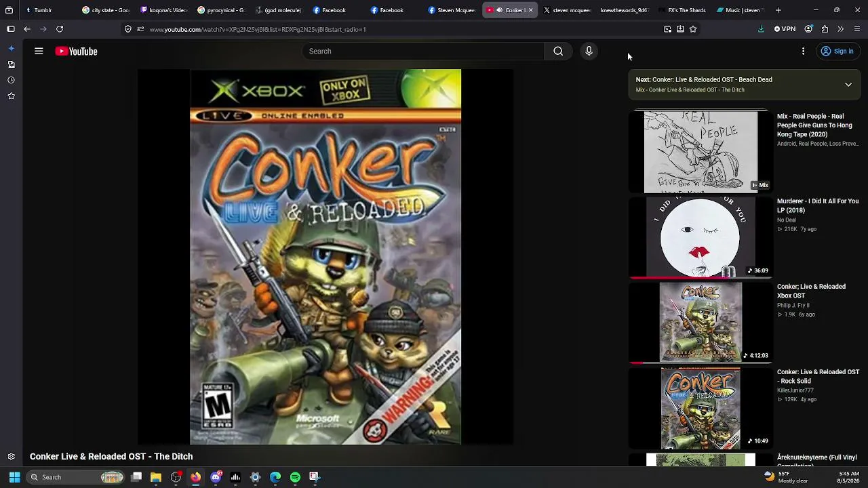Sign in to YouTube
This screenshot has height=488, width=868.
(x=837, y=52)
